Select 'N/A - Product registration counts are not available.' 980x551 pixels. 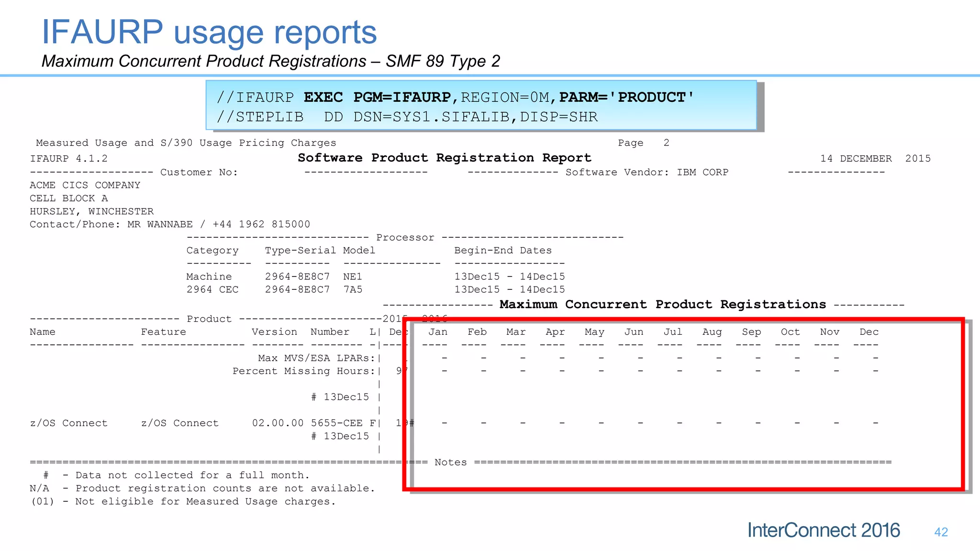tap(202, 488)
